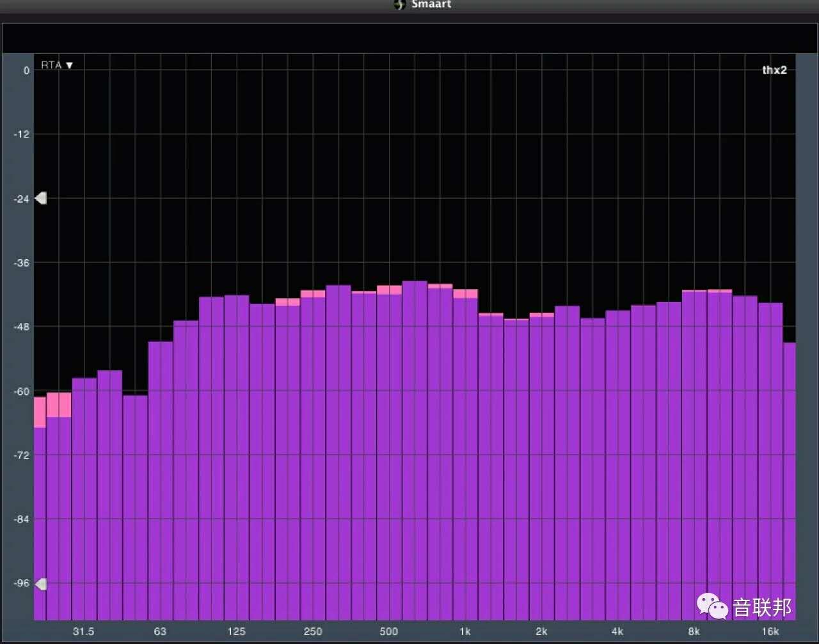This screenshot has width=819, height=644.
Task: Select the thx2 trace label
Action: (774, 70)
